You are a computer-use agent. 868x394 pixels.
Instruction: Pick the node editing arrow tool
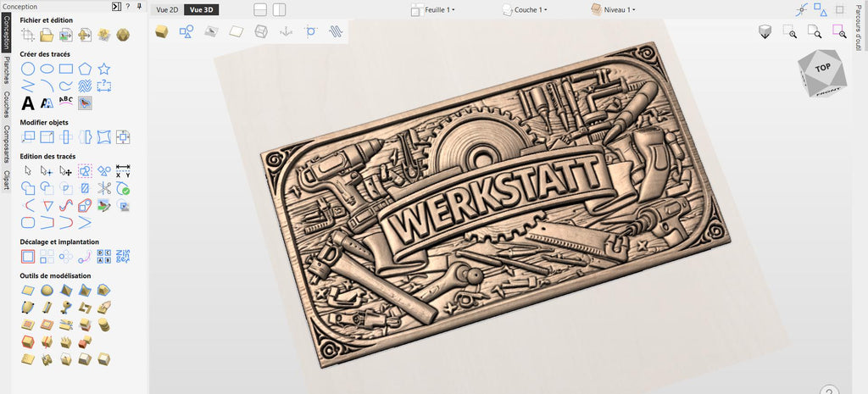coord(47,171)
